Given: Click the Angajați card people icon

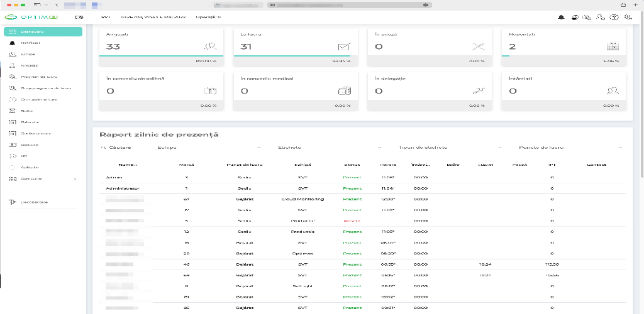Looking at the screenshot, I should point(210,46).
